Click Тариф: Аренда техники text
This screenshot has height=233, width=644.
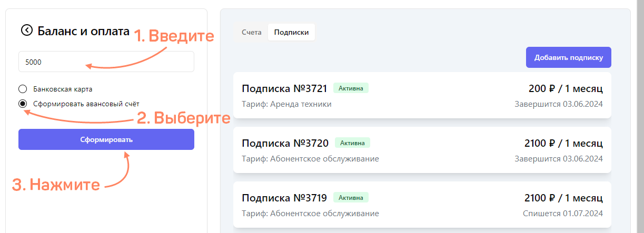(x=286, y=104)
